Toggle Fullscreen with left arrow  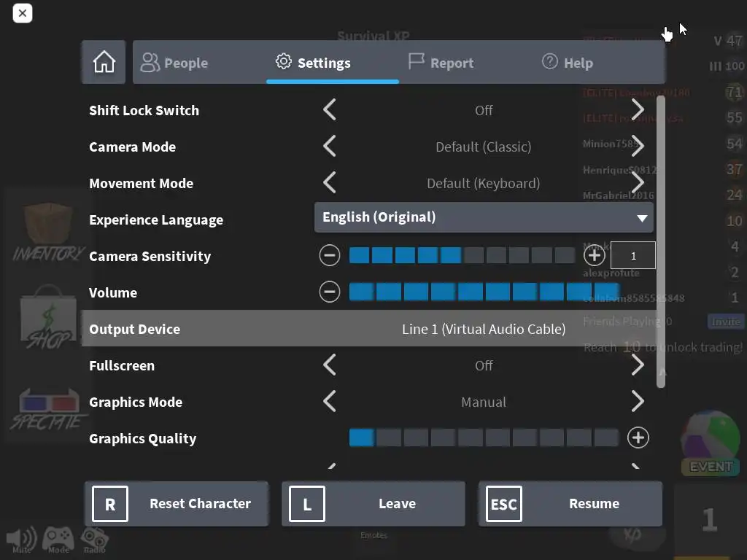point(330,365)
